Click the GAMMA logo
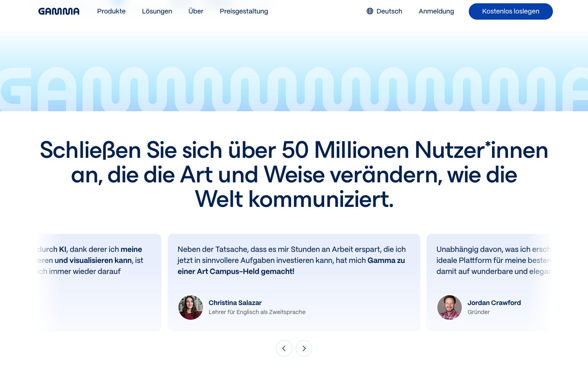Image resolution: width=588 pixels, height=368 pixels. pos(59,11)
